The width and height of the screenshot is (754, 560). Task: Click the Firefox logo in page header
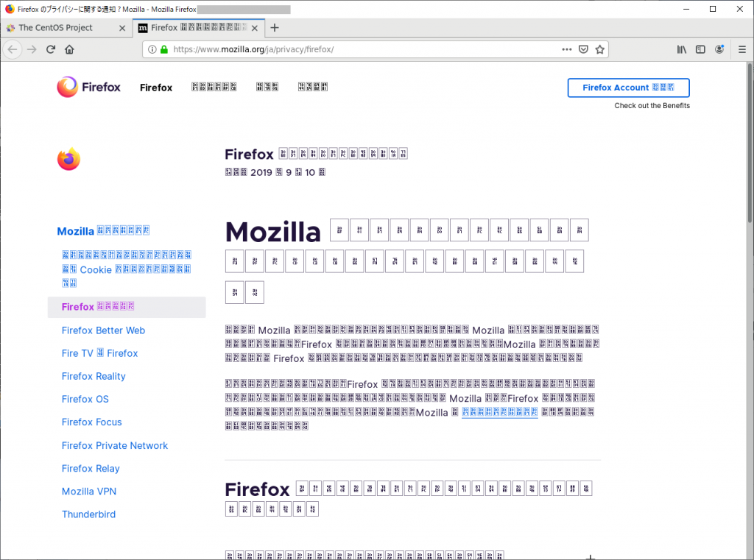tap(89, 87)
